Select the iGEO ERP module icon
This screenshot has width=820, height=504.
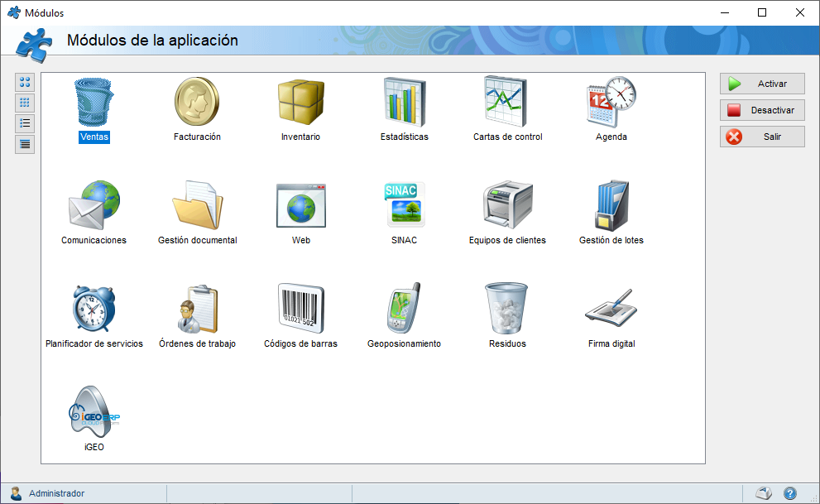(94, 412)
